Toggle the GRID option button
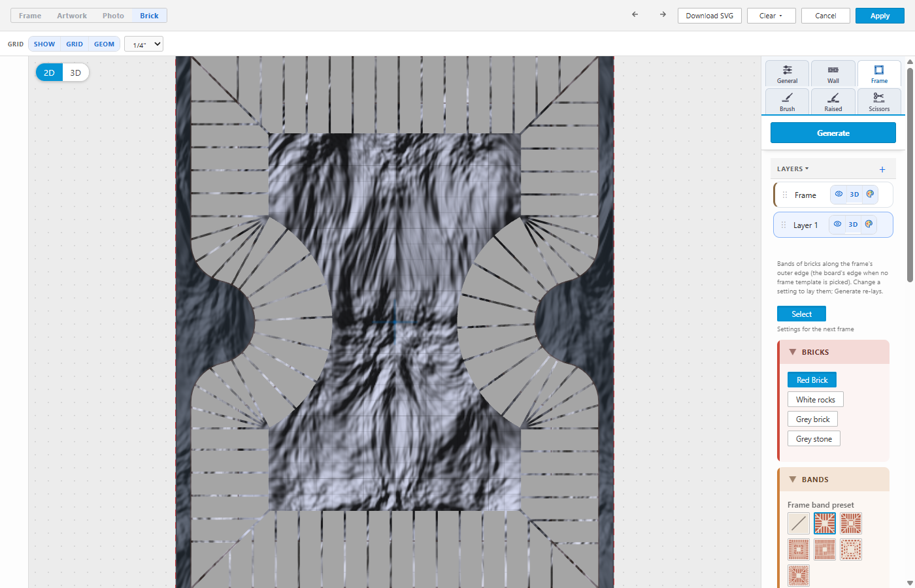 [x=75, y=44]
